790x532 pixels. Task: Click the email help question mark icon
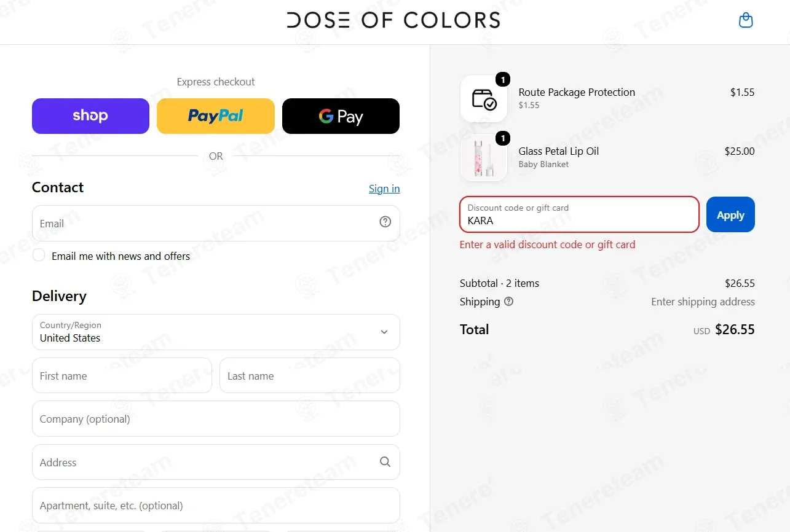385,222
